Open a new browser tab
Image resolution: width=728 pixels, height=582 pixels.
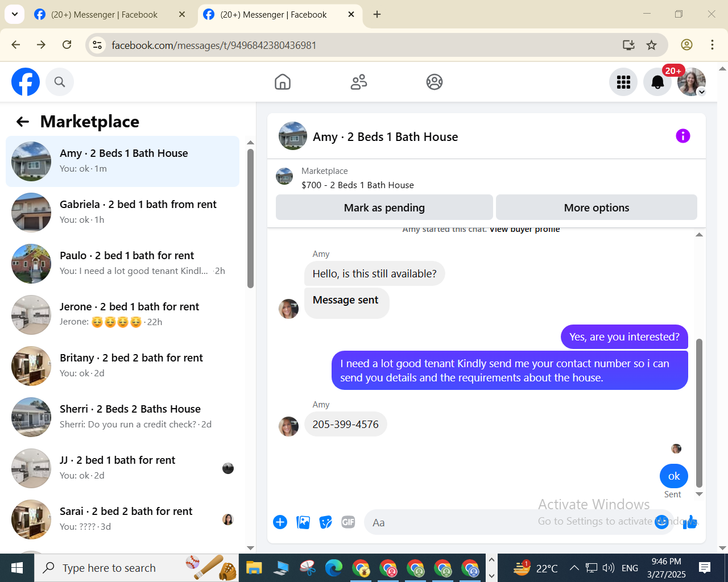click(377, 15)
